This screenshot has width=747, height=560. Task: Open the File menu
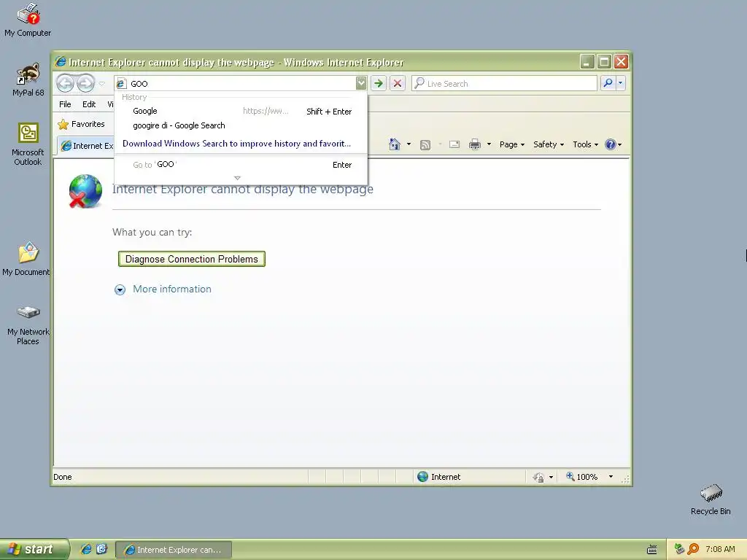65,104
